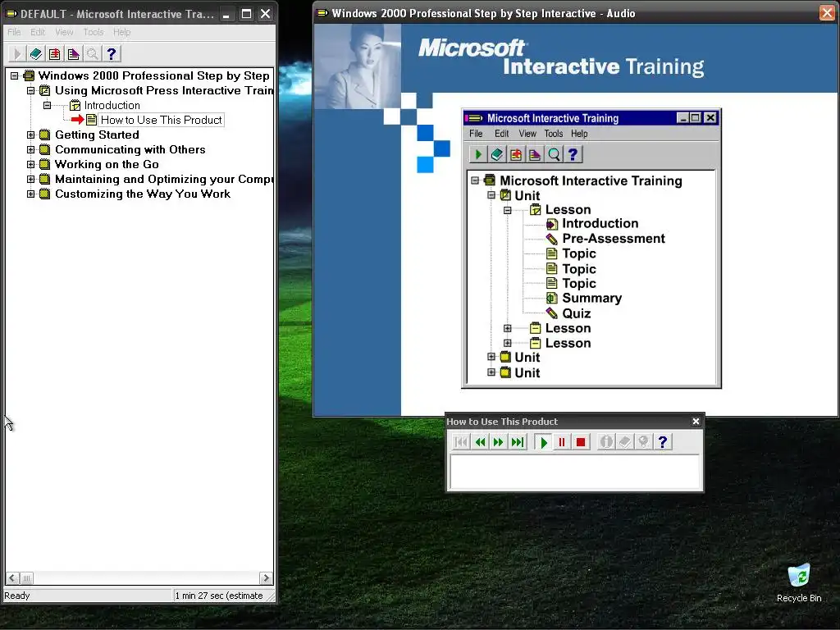
Task: Click the magnifier icon in illustrated toolbar
Action: click(x=554, y=155)
